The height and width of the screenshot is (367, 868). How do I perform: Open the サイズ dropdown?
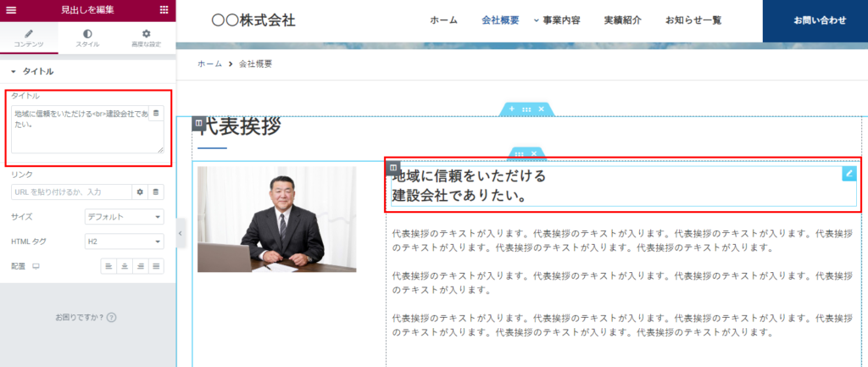coord(125,217)
